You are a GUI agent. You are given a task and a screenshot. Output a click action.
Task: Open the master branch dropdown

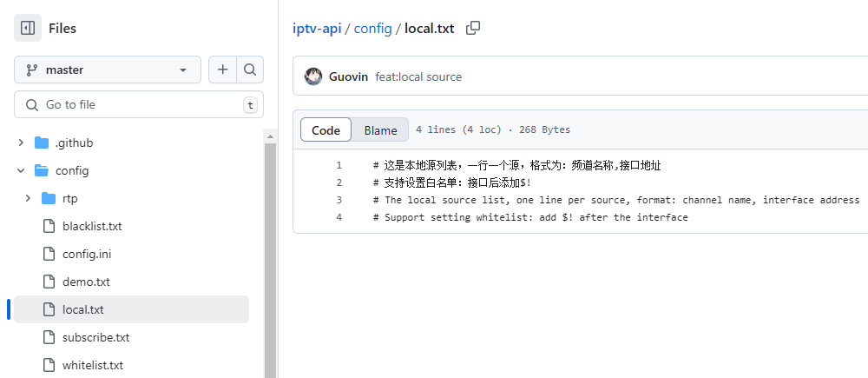click(x=108, y=70)
